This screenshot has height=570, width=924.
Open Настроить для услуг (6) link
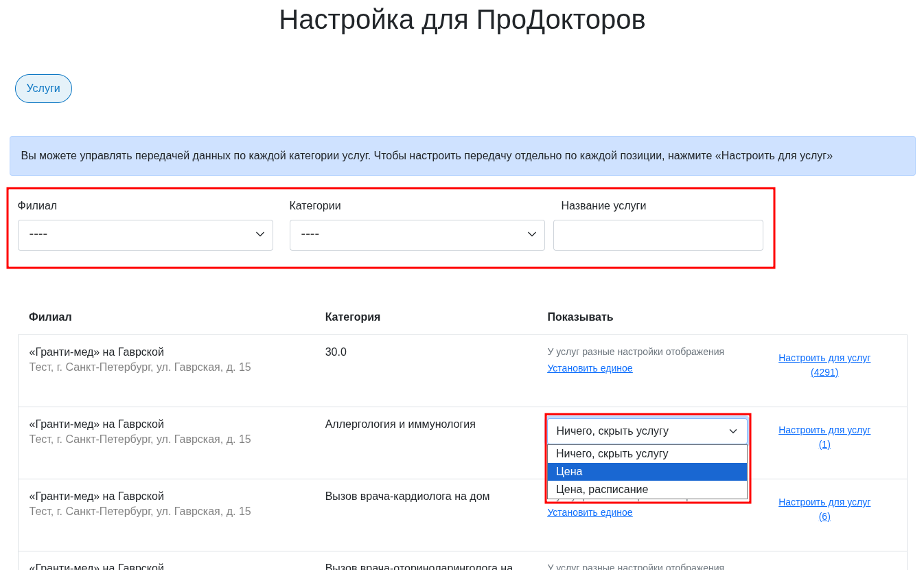[x=824, y=509]
